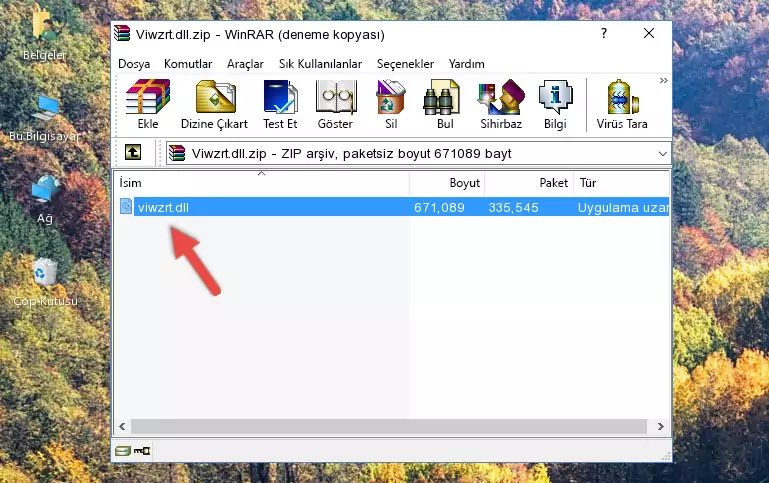Click the Test Et toolbar icon
This screenshot has height=483, width=769.
point(280,97)
